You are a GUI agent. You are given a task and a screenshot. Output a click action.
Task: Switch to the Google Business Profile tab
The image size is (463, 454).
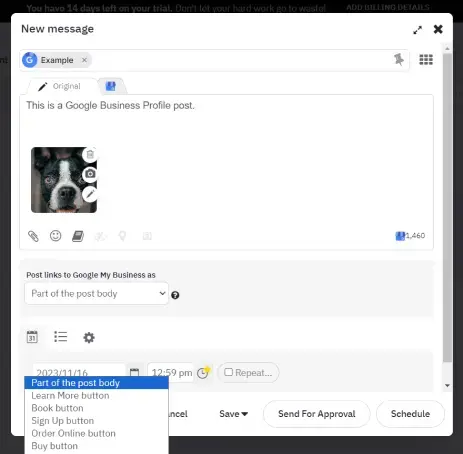coord(111,86)
